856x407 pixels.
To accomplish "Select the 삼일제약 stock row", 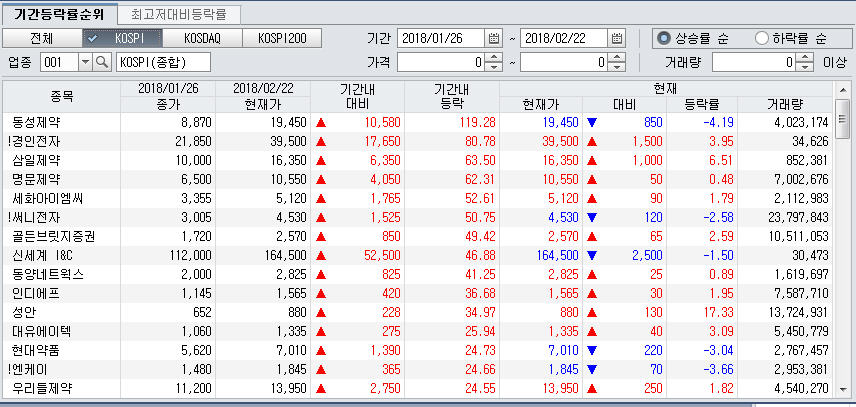I will pos(419,160).
